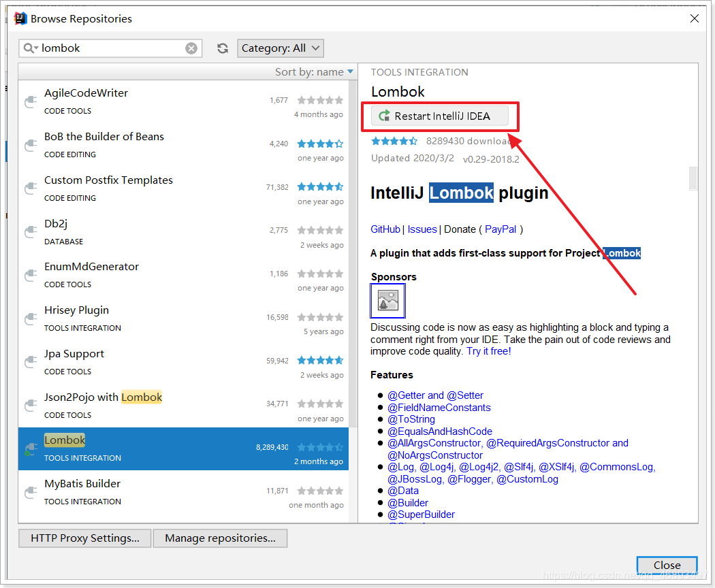
Task: Open the Sort by: name dropdown
Action: pos(314,72)
